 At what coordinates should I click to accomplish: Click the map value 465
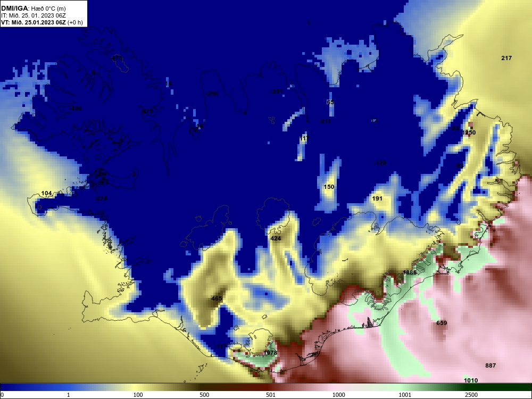(x=217, y=298)
